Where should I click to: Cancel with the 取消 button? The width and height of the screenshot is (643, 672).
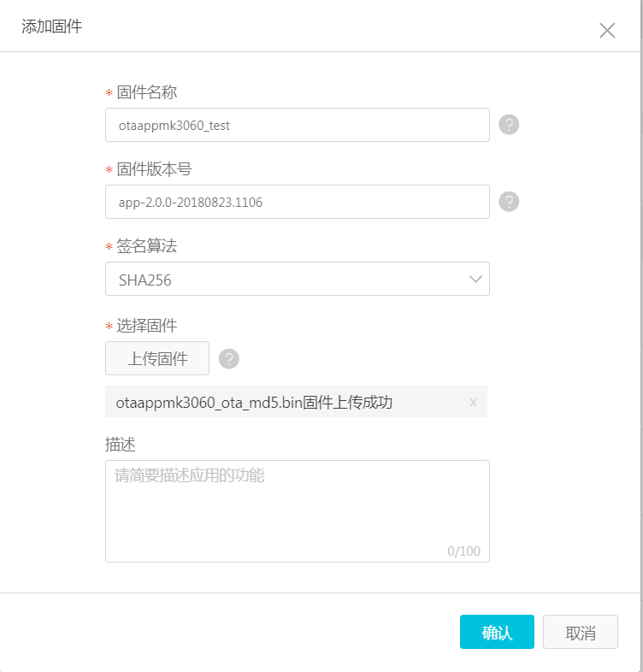pos(580,633)
